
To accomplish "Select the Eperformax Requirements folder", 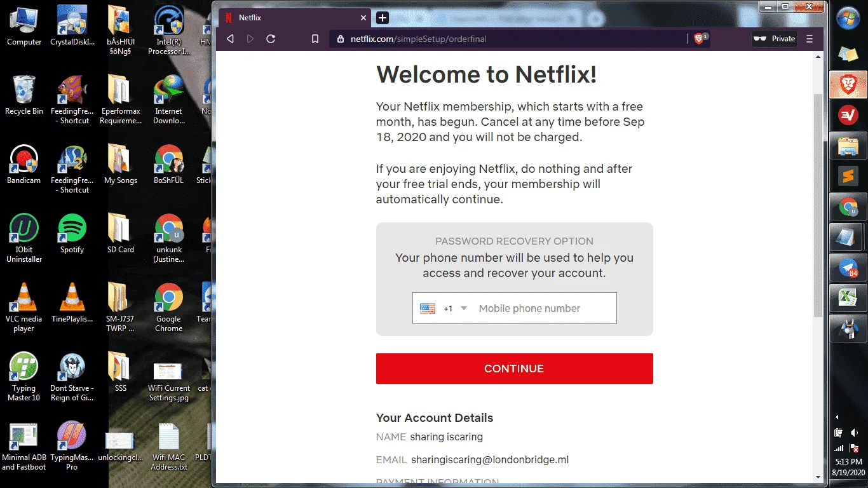I will click(120, 100).
